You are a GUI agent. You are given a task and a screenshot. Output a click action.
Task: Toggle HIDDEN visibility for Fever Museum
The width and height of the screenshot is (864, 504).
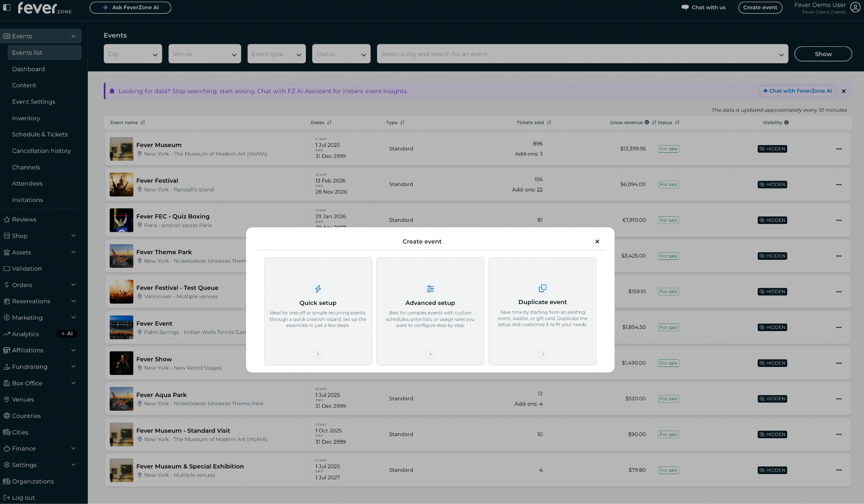[772, 149]
